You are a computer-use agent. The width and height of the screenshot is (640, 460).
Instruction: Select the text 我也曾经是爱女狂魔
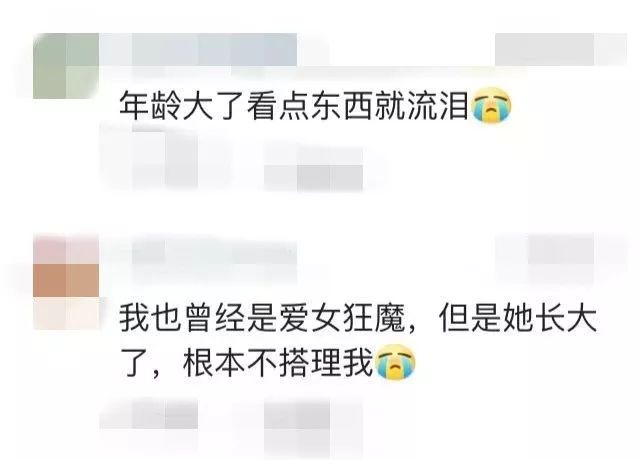click(262, 318)
